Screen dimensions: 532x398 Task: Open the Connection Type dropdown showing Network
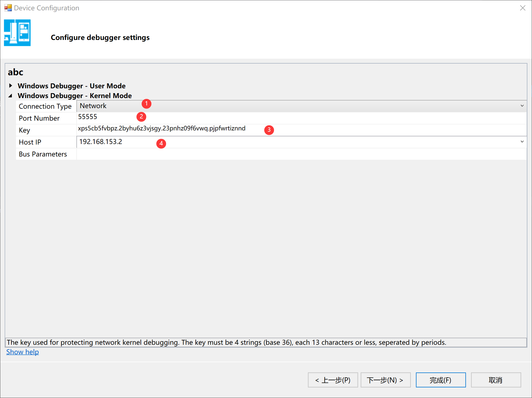coord(522,106)
